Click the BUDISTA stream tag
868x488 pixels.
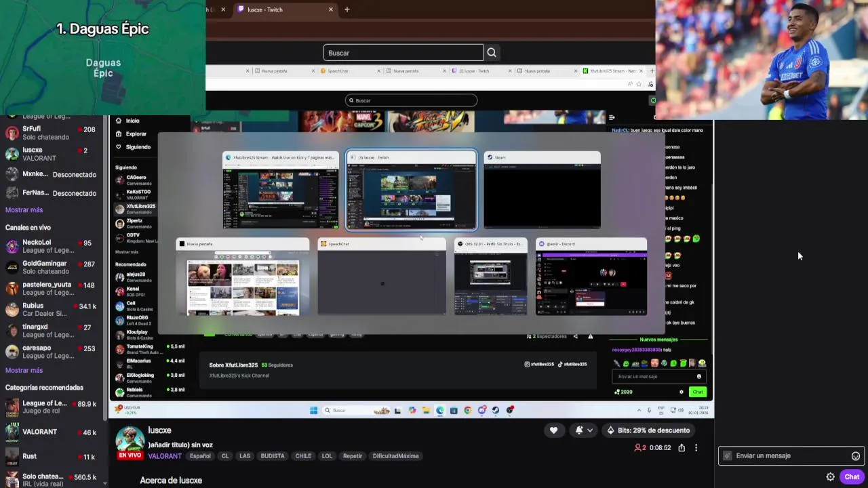(x=273, y=456)
